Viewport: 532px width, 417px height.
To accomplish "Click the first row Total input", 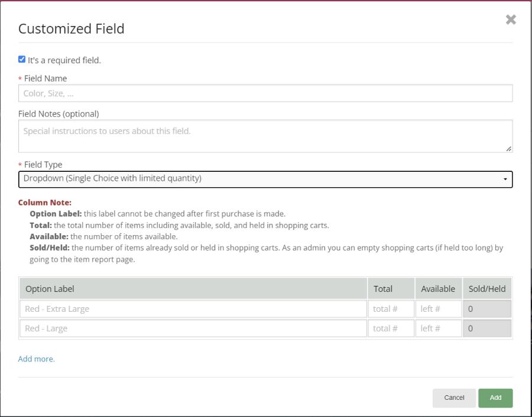I will coord(391,309).
